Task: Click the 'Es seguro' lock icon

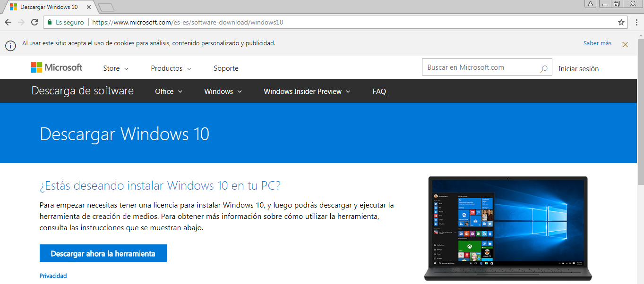Action: [49, 22]
